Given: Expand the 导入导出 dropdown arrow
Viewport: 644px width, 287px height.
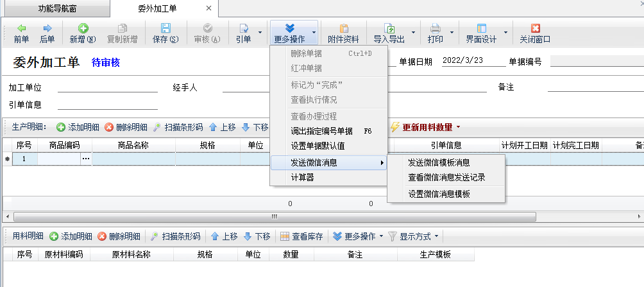Looking at the screenshot, I should pyautogui.click(x=413, y=32).
